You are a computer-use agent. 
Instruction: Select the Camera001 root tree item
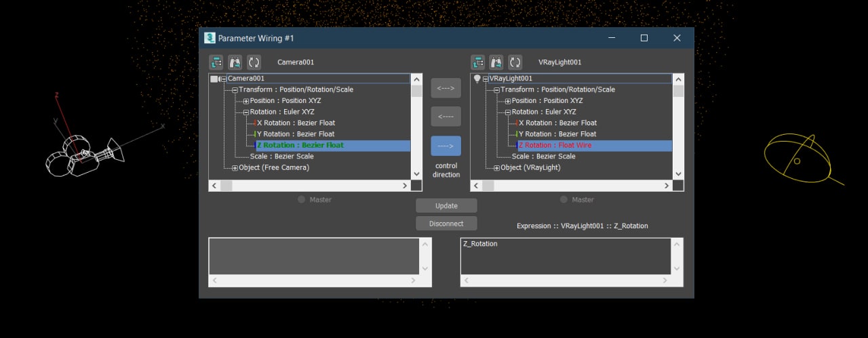coord(319,79)
